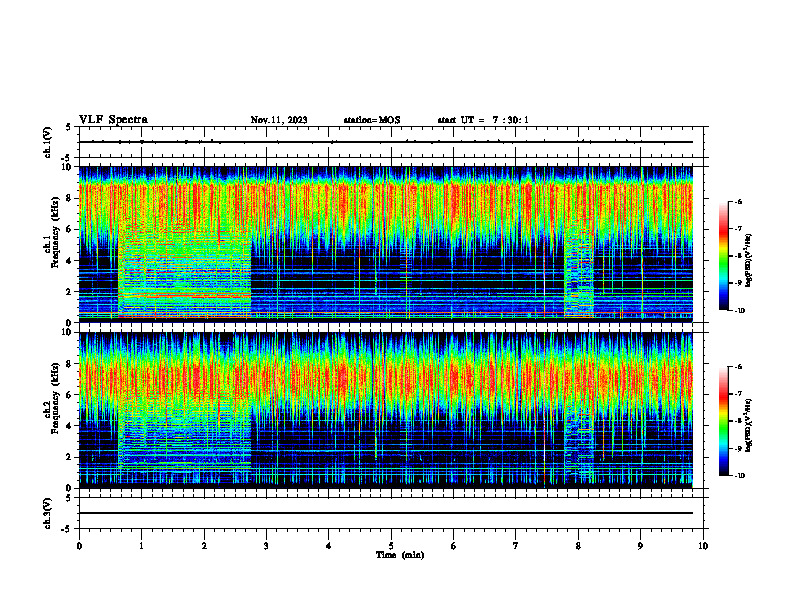Click time axis tick label "3" at bottom

tap(266, 546)
